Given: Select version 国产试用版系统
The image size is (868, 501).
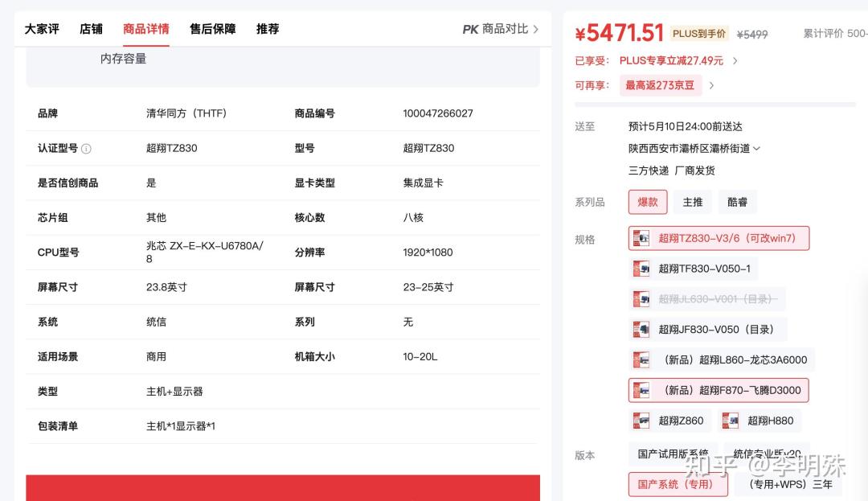Looking at the screenshot, I should coord(673,454).
